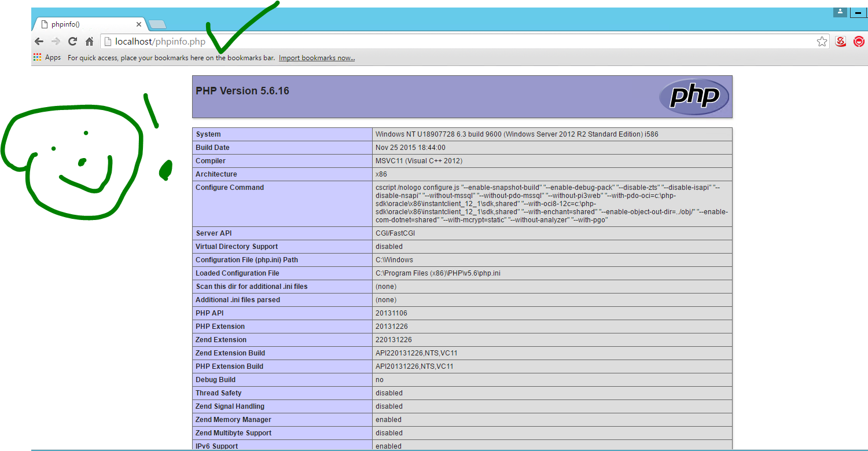The image size is (868, 451).
Task: Select the CGI/FastCGI value
Action: pos(395,233)
